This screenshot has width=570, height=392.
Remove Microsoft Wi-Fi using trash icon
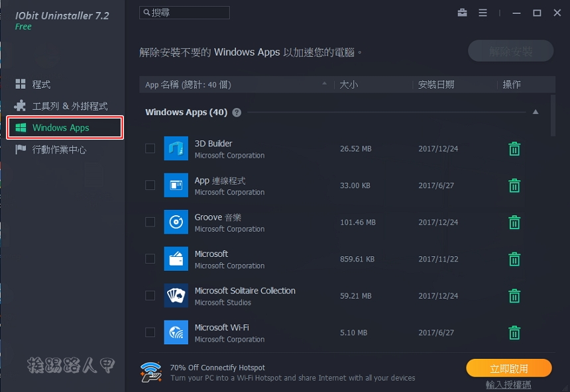coord(514,332)
